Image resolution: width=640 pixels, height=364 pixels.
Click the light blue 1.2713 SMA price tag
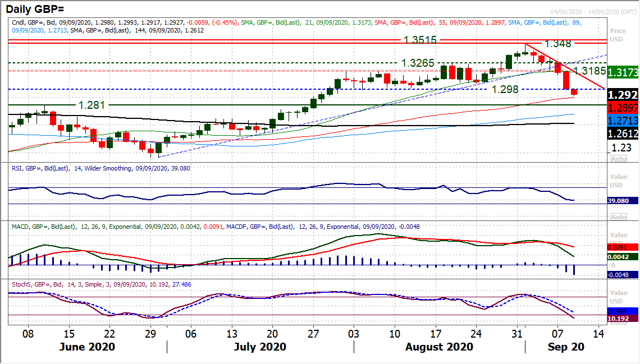tap(624, 121)
